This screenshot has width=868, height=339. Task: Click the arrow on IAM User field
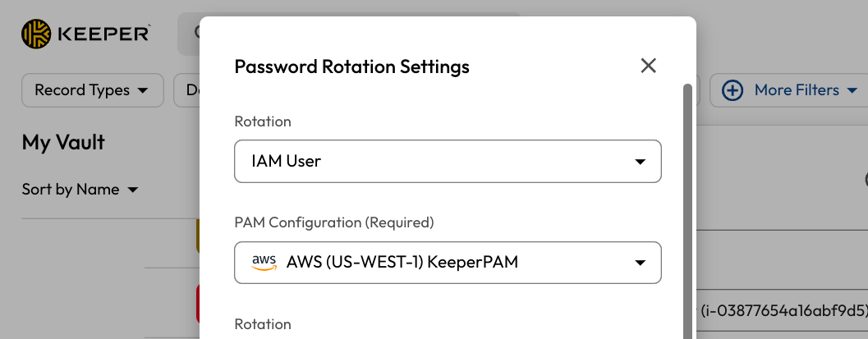coord(640,162)
